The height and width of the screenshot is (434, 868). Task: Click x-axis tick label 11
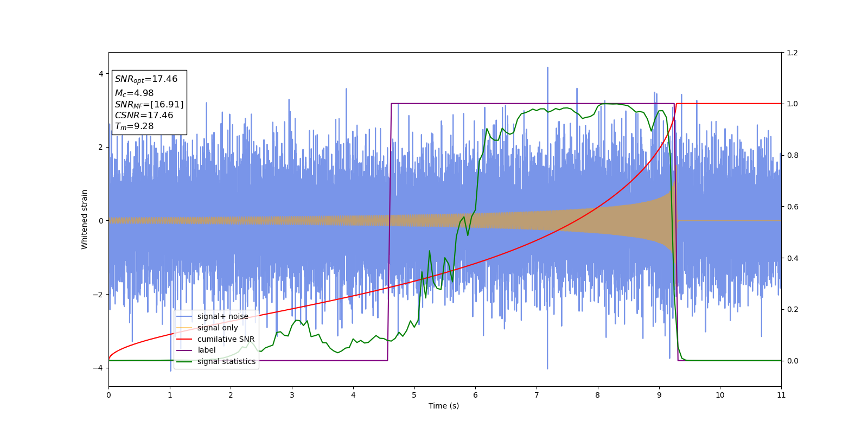(781, 395)
